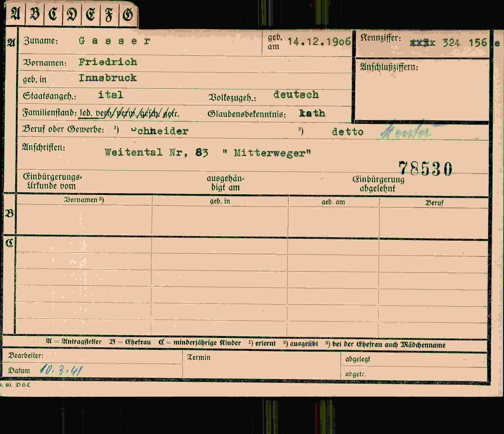Click the farm name "Mitterweger"
Image resolution: width=504 pixels, height=434 pixels.
pyautogui.click(x=270, y=153)
